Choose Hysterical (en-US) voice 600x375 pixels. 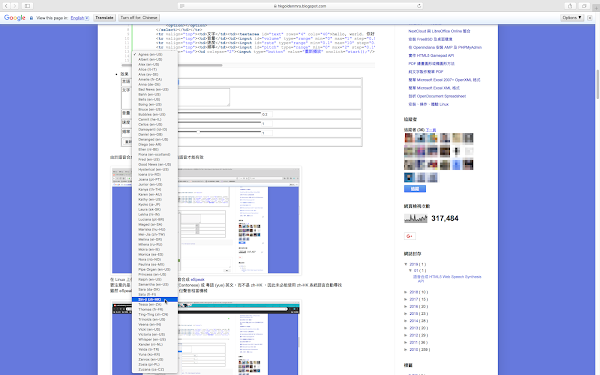tap(155, 169)
